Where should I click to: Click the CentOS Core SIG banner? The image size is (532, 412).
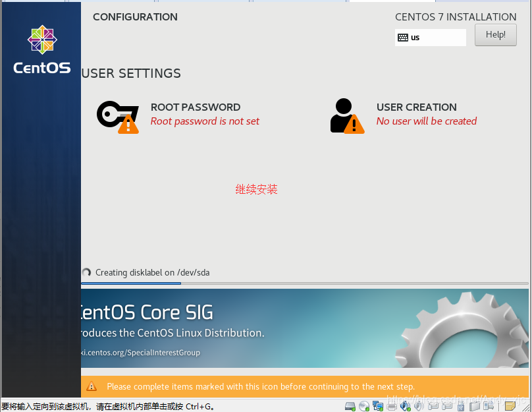(305, 328)
